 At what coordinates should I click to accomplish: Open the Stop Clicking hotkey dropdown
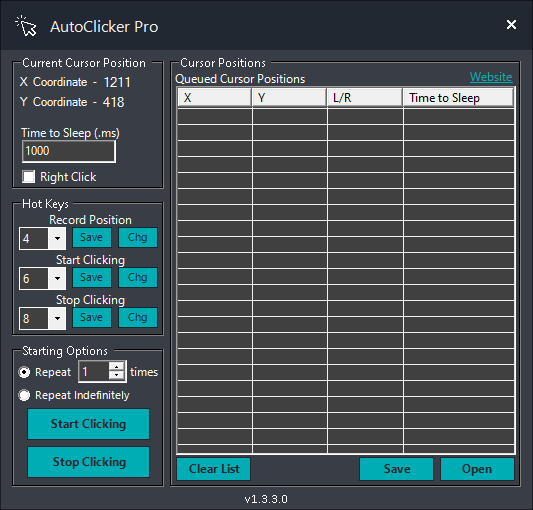point(57,319)
